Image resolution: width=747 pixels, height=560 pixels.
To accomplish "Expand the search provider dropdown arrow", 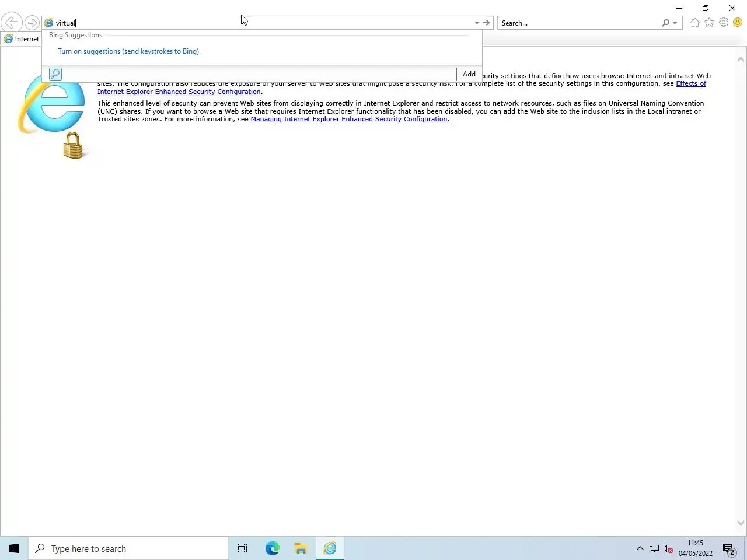I will [x=675, y=23].
